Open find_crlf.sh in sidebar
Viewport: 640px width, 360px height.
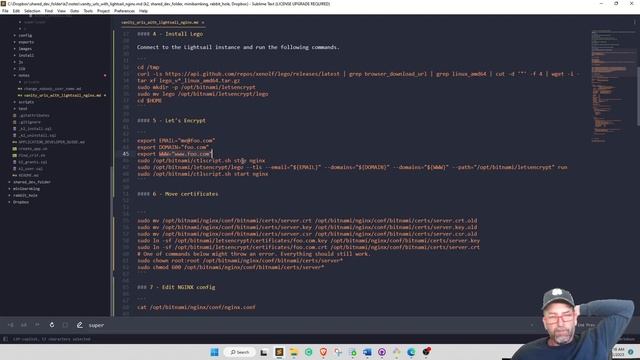(x=32, y=156)
